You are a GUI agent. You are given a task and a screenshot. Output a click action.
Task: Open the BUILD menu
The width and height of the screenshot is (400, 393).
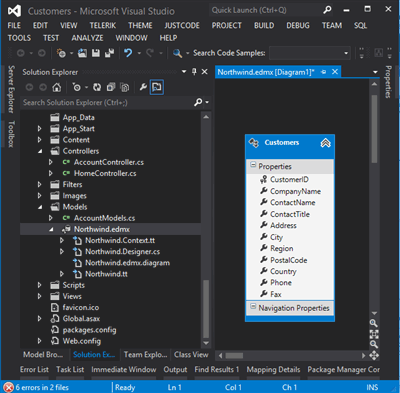click(264, 26)
